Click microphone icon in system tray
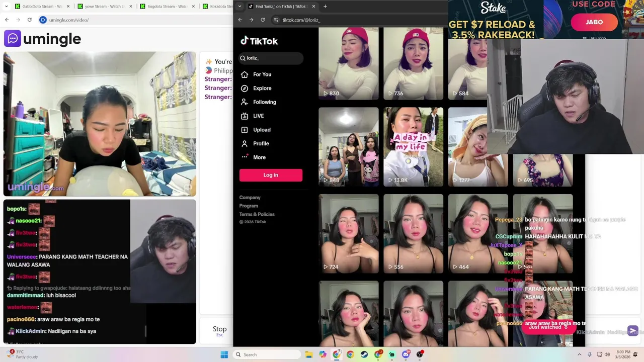Image resolution: width=644 pixels, height=362 pixels. 590,354
